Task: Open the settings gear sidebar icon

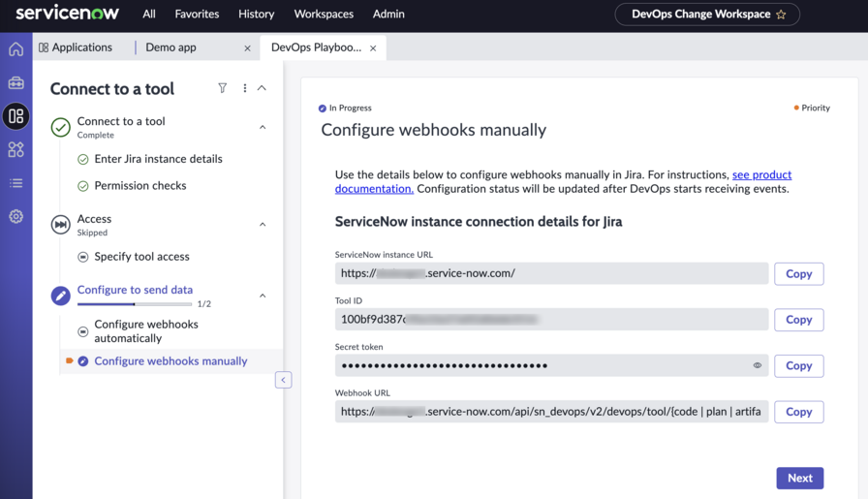Action: [16, 216]
